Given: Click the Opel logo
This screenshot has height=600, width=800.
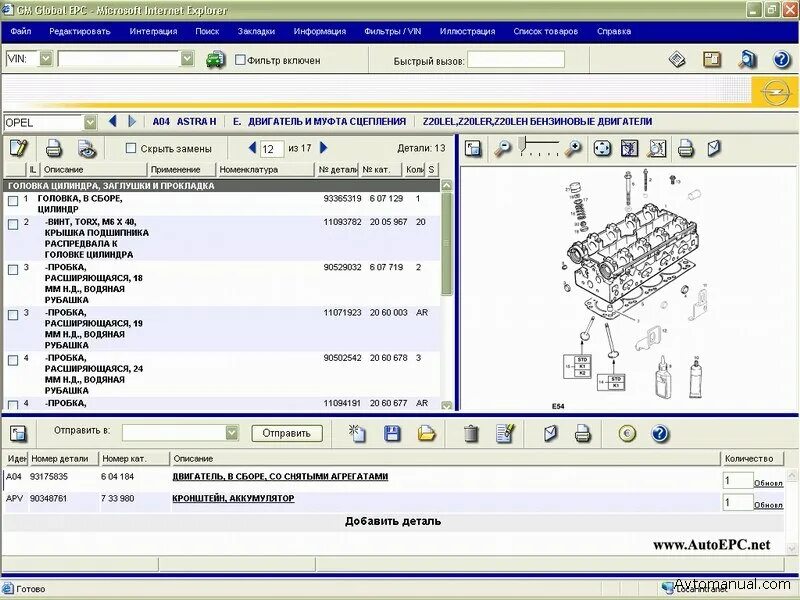Looking at the screenshot, I should pos(774,92).
